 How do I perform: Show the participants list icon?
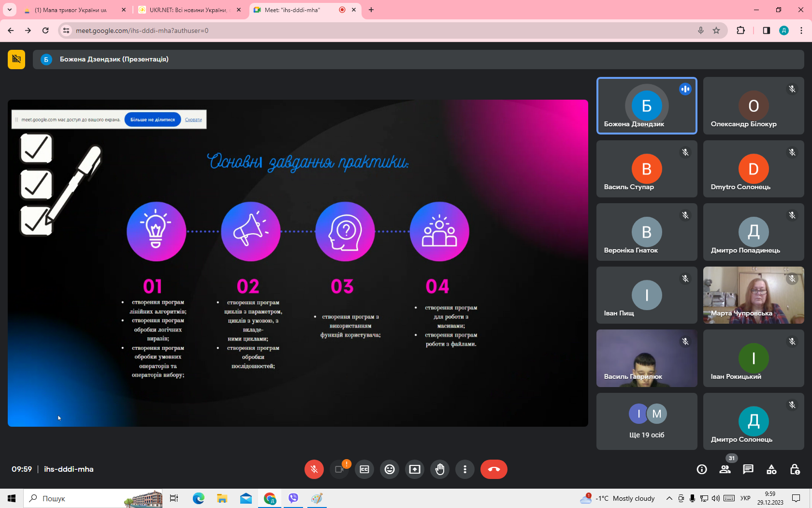point(725,469)
